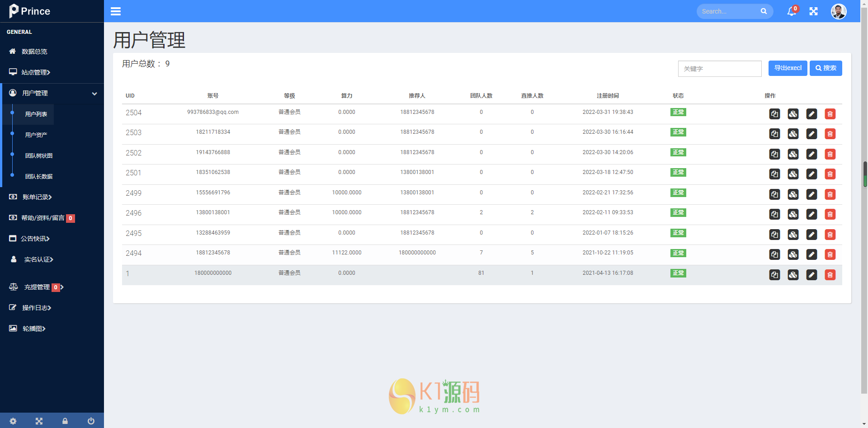Image resolution: width=868 pixels, height=428 pixels.
Task: Click coins icon for user 2496
Action: pos(793,214)
